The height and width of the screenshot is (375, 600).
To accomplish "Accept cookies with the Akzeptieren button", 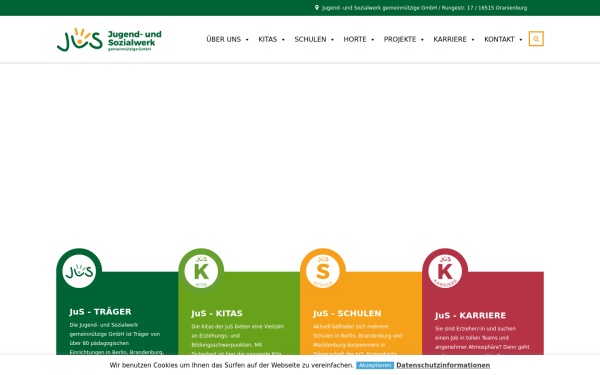I will point(375,365).
